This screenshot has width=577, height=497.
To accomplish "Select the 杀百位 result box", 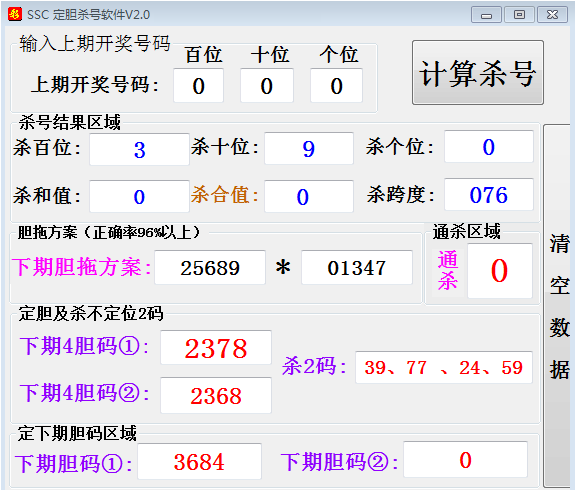I will click(139, 149).
